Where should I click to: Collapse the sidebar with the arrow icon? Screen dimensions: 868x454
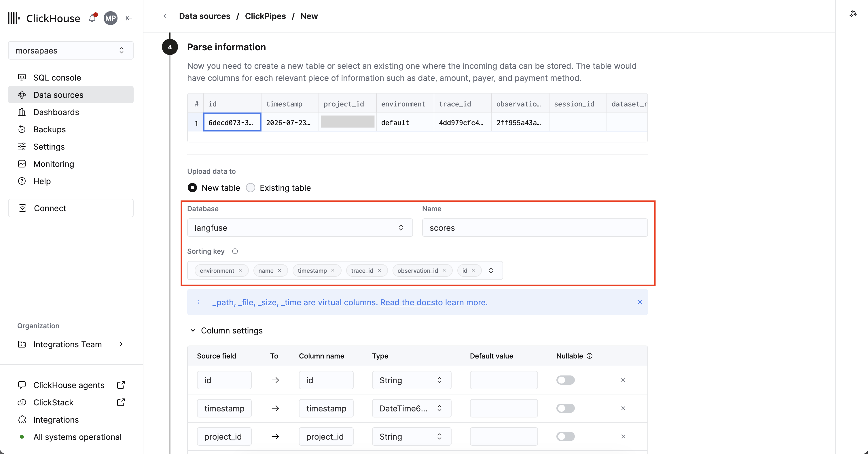click(x=129, y=18)
